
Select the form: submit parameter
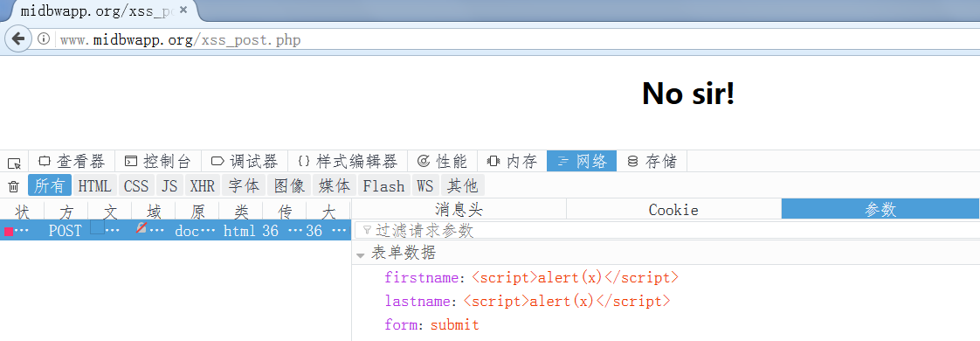point(431,324)
